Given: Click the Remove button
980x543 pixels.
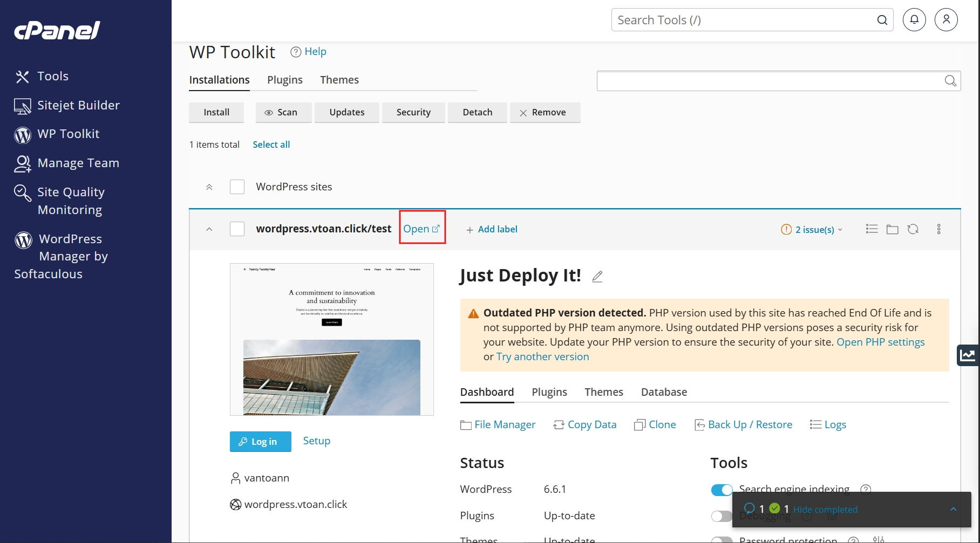Looking at the screenshot, I should click(545, 112).
